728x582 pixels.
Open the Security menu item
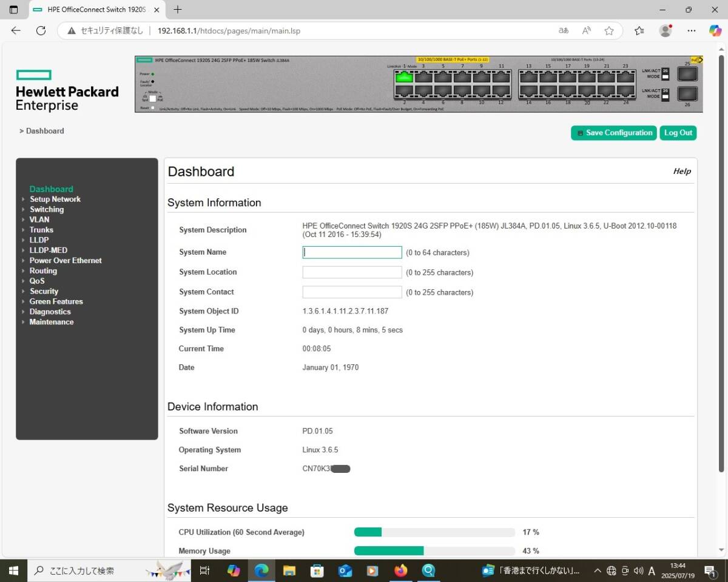[x=44, y=292]
